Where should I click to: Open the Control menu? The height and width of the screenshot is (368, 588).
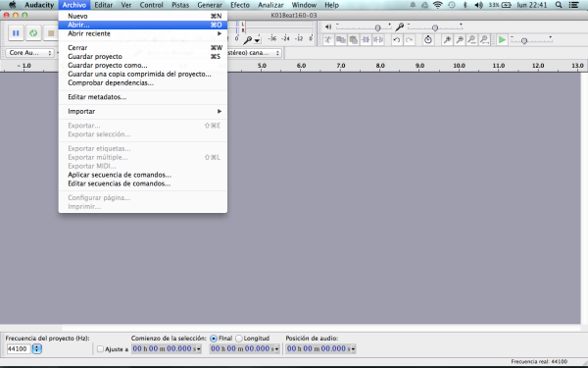pos(152,5)
